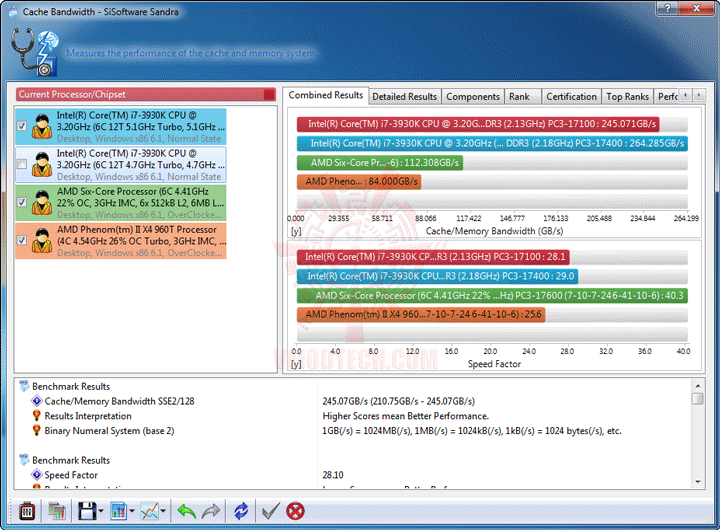720x530 pixels.
Task: Open the save icon dropdown arrow
Action: pyautogui.click(x=101, y=511)
